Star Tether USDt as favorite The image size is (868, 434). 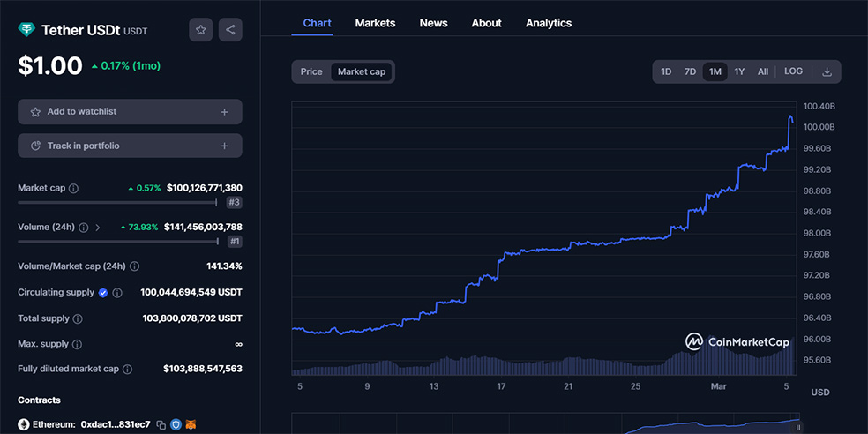[x=200, y=30]
